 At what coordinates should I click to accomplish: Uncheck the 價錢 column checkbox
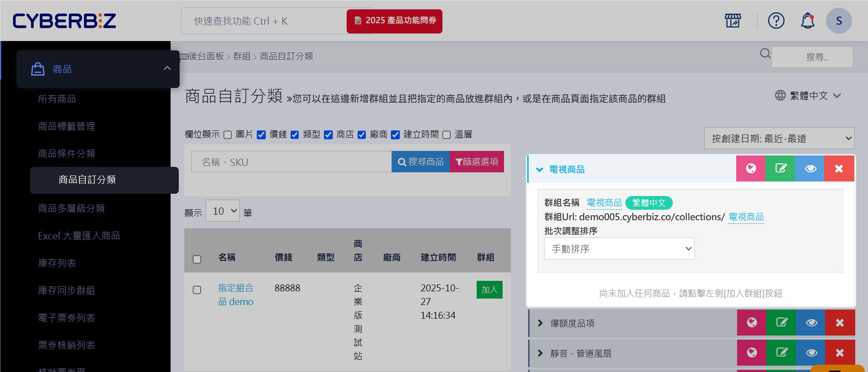261,135
